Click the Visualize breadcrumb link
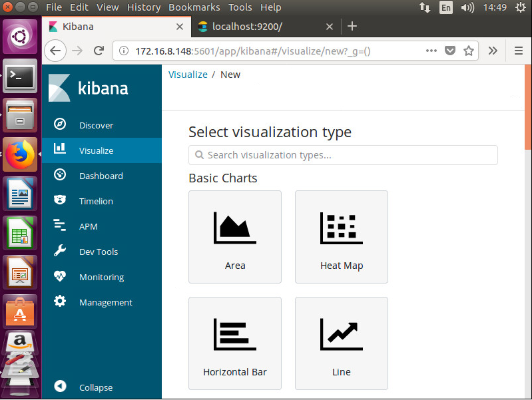The width and height of the screenshot is (532, 400). tap(188, 75)
